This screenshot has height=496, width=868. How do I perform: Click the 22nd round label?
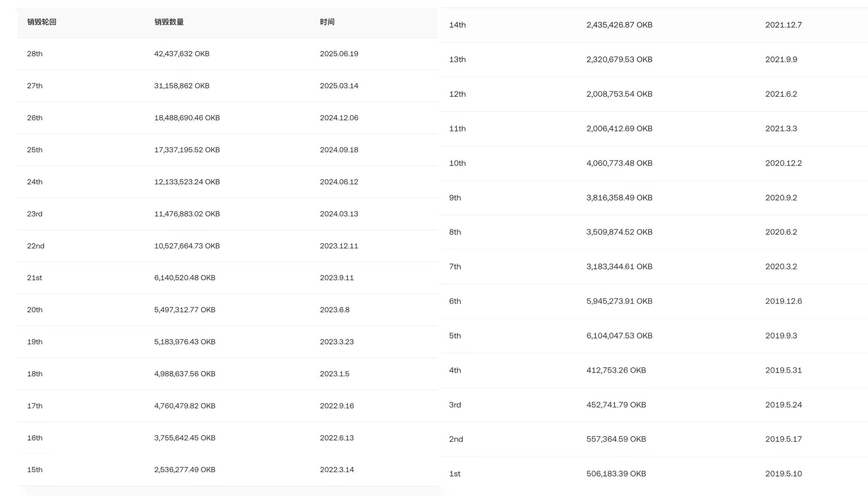(x=36, y=246)
